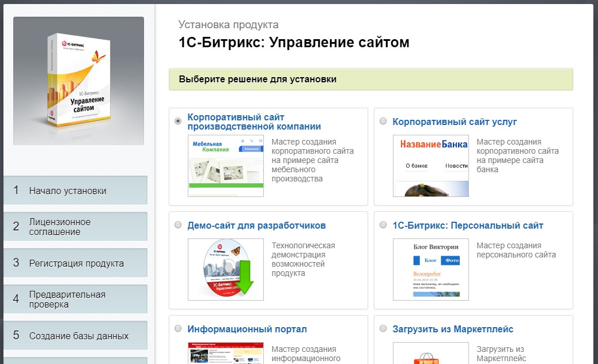The height and width of the screenshot is (364, 598).
Task: Go to step 2 Лицензионное соглашение
Action: [75, 226]
